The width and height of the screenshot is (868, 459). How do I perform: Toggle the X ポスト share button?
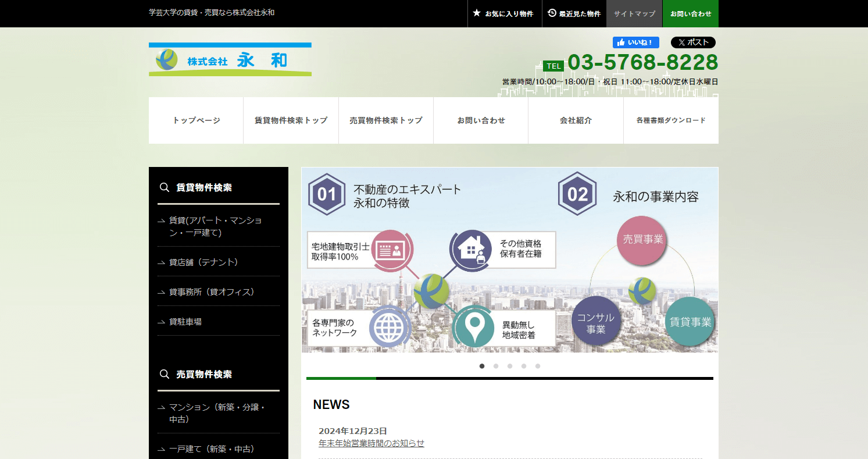(x=692, y=42)
